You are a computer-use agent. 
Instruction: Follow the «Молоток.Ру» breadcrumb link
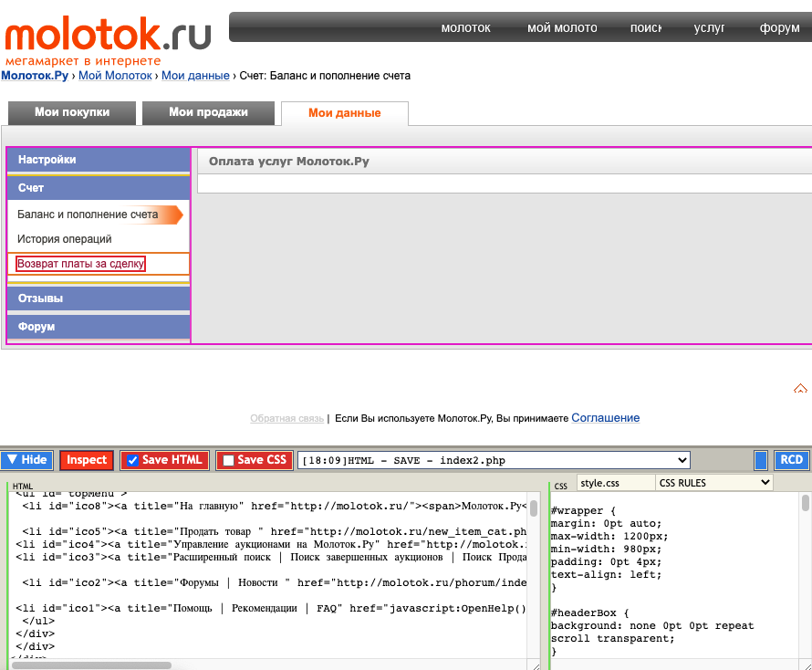click(x=35, y=76)
